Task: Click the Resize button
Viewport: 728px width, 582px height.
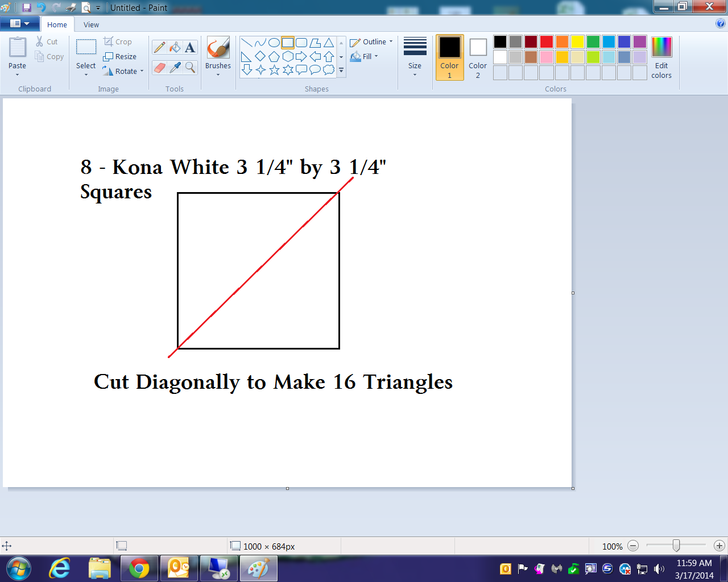Action: tap(120, 56)
